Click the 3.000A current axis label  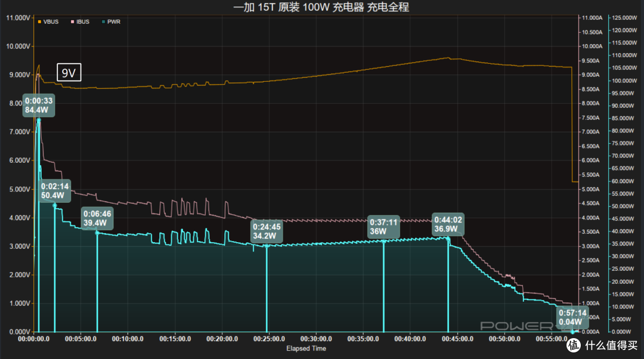[x=590, y=246]
